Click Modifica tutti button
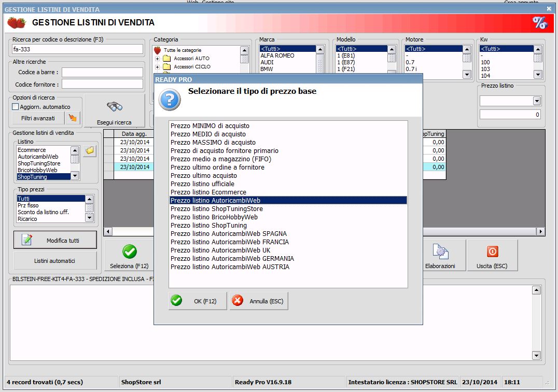Screen dimensions: 558x392 55,240
